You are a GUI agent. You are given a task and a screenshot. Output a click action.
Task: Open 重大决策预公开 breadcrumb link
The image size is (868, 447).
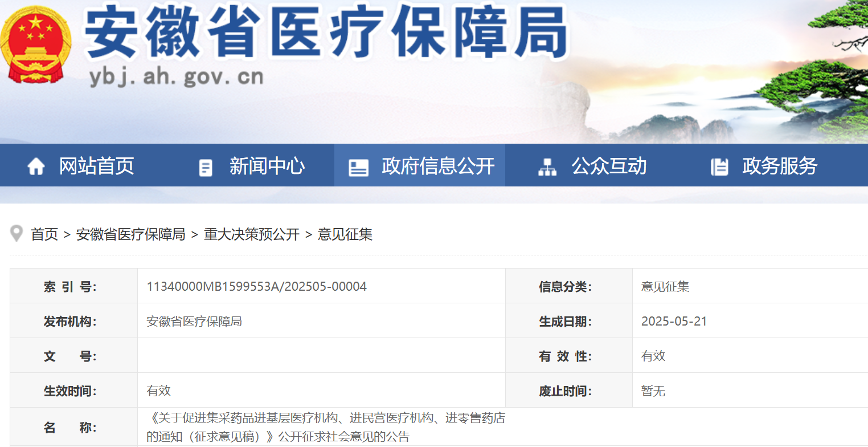click(x=252, y=234)
